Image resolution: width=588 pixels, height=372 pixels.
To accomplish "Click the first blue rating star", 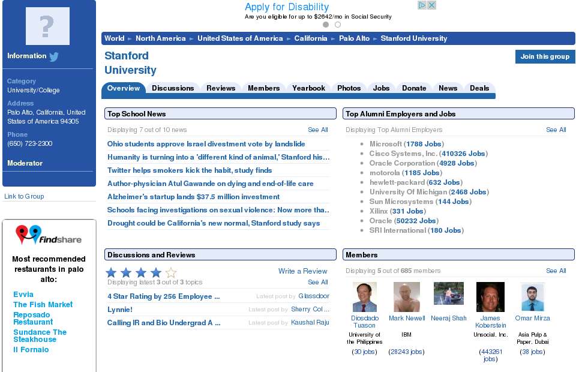I will tap(111, 272).
